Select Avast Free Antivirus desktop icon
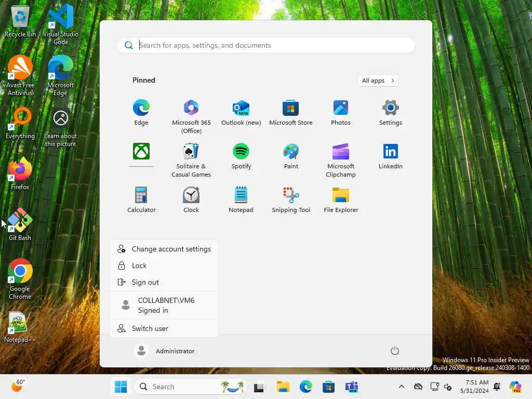This screenshot has height=399, width=532. point(20,75)
